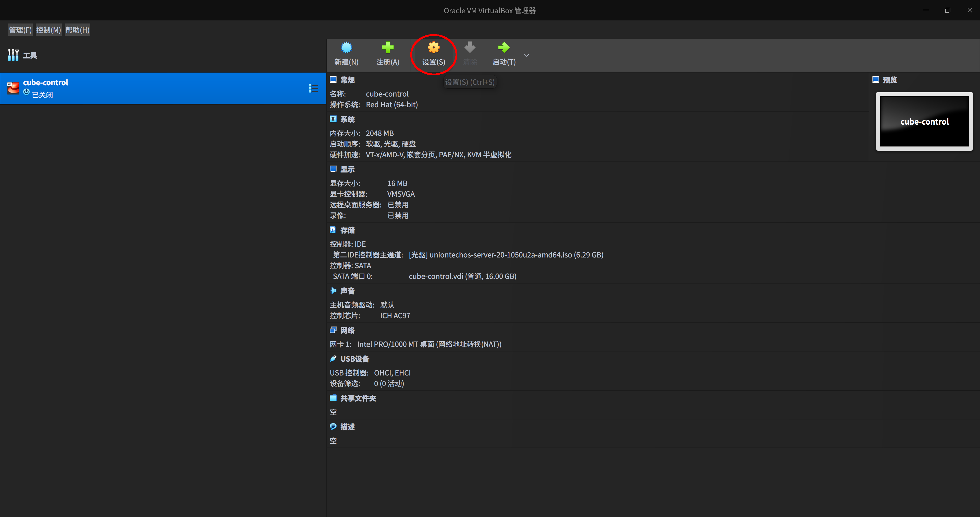This screenshot has height=517, width=980.
Task: Click the 新建(N) icon to create new VM
Action: tap(346, 54)
